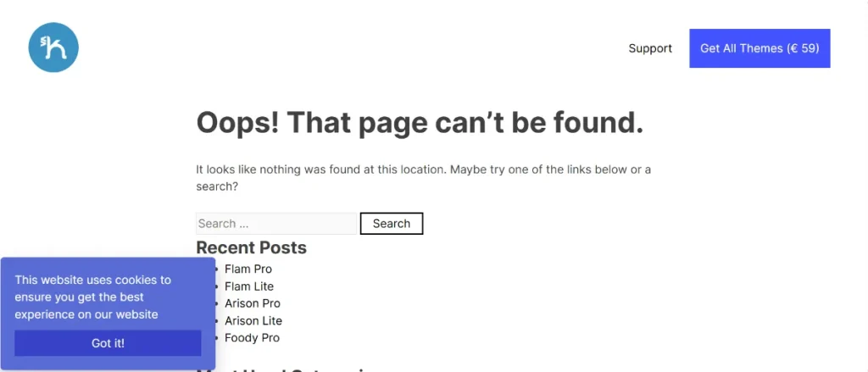Open the Support menu link
The width and height of the screenshot is (868, 372).
point(650,48)
